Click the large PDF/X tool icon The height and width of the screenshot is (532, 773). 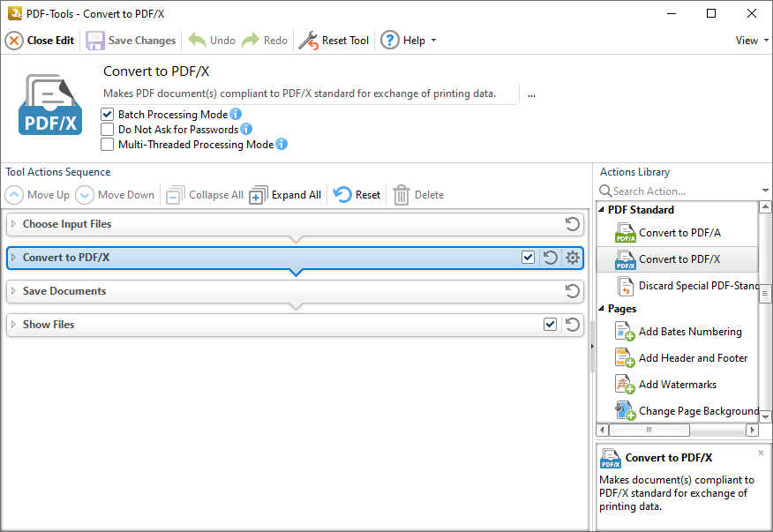click(50, 105)
